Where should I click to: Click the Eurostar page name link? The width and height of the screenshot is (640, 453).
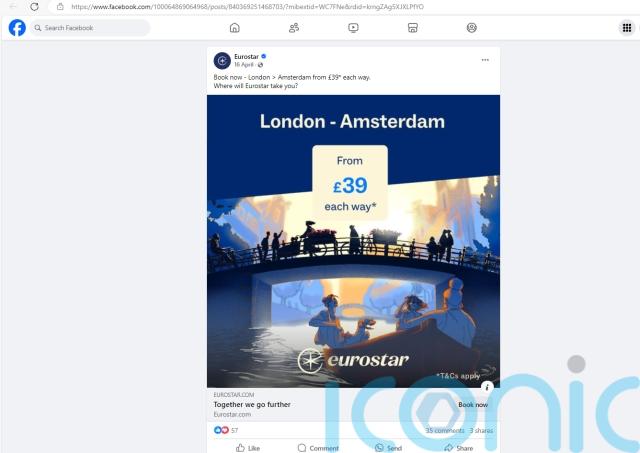coord(246,56)
